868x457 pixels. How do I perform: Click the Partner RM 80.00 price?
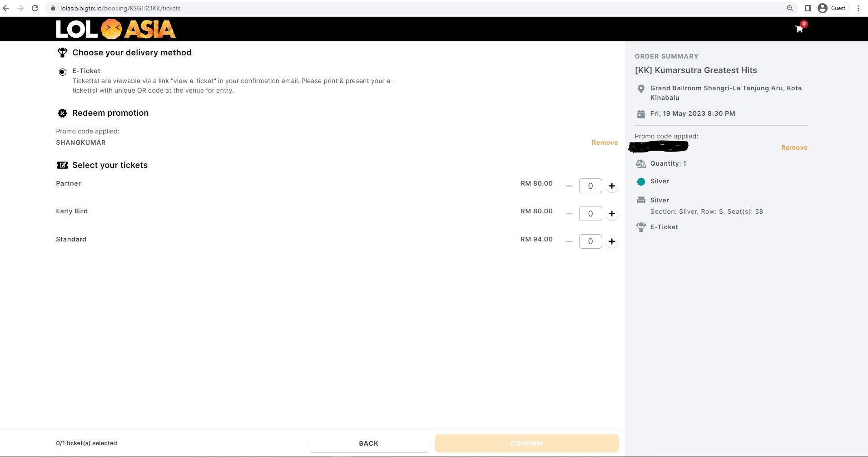tap(536, 183)
